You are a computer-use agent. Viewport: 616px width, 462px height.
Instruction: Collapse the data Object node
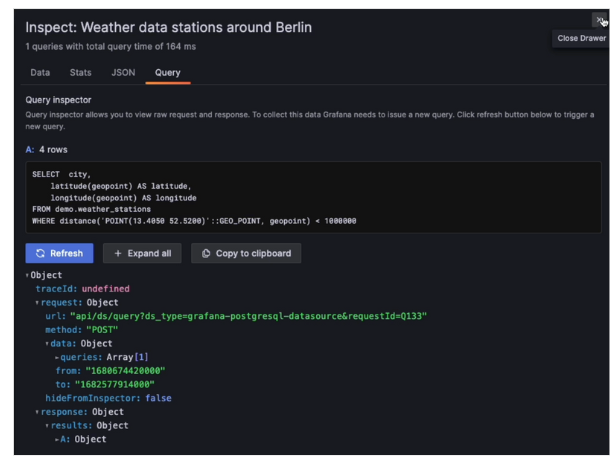click(x=47, y=344)
